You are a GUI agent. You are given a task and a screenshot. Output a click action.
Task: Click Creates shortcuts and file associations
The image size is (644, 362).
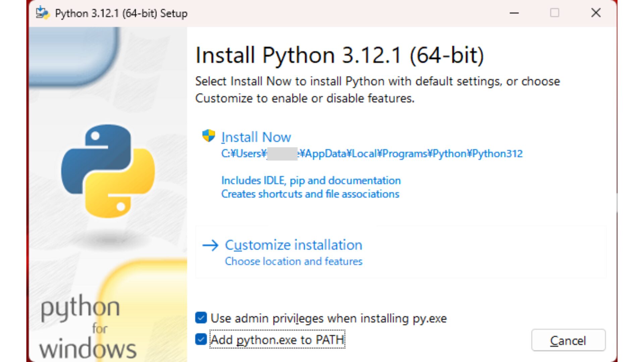tap(310, 194)
